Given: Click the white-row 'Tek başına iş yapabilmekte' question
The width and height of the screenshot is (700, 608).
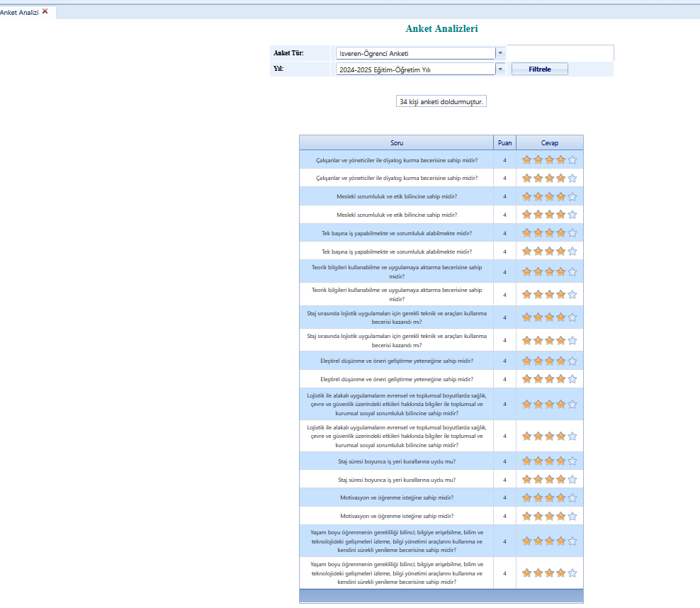Looking at the screenshot, I should click(x=397, y=252).
